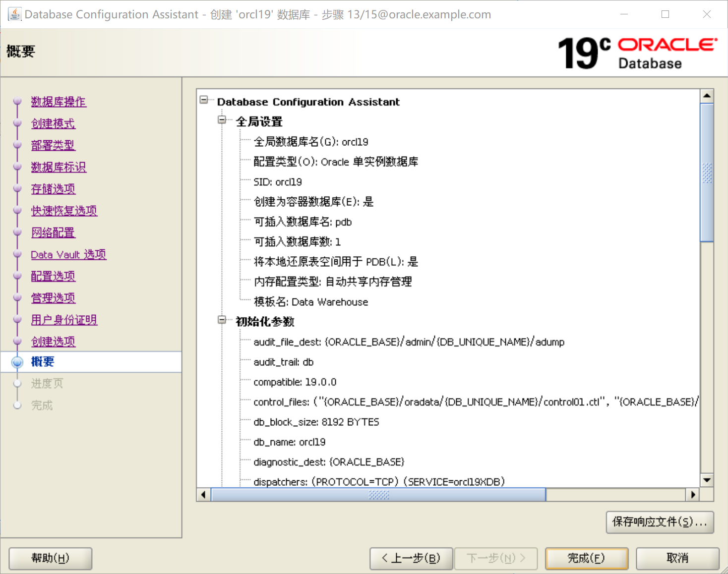Go to 用户身份证明 step
The width and height of the screenshot is (728, 574).
click(x=64, y=320)
